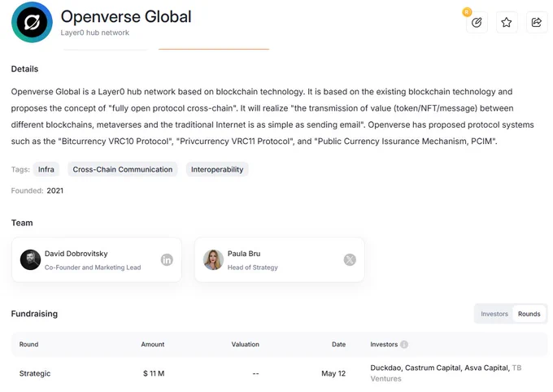Click the Investors column header
The height and width of the screenshot is (392, 553).
click(384, 344)
